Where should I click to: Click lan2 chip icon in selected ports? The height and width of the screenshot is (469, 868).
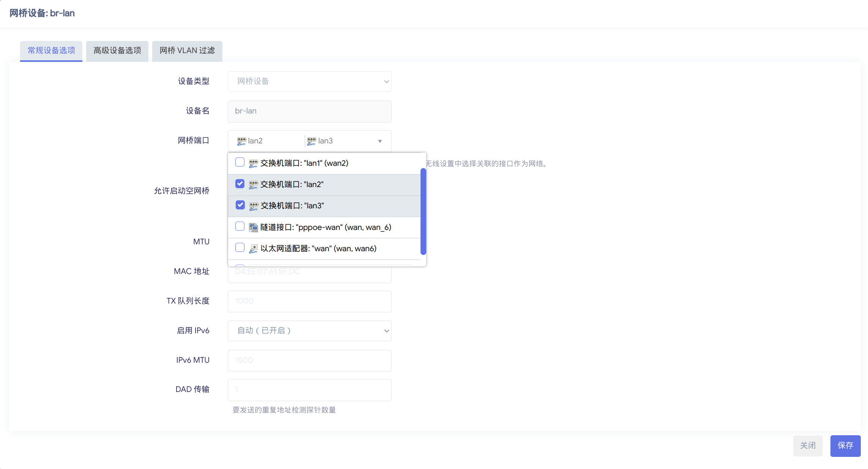click(241, 141)
